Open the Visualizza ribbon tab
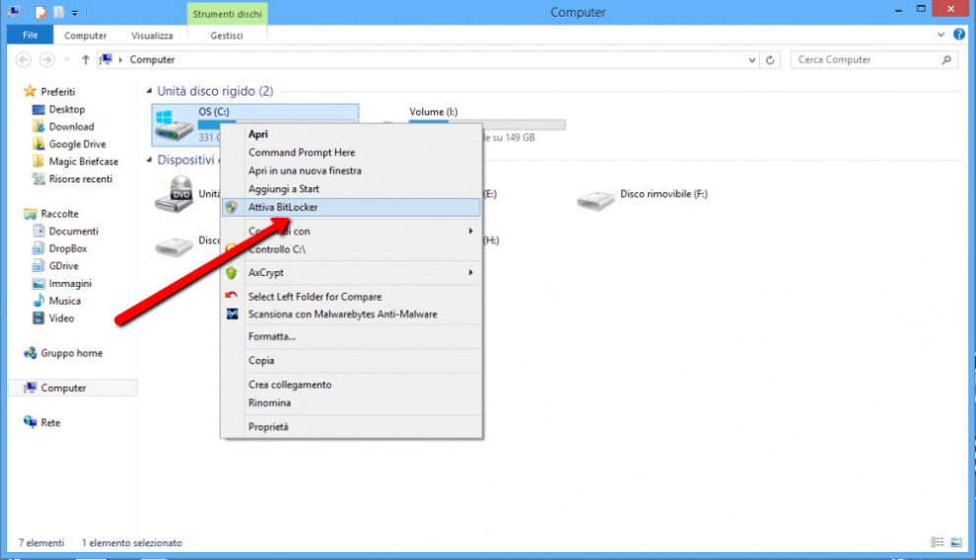The image size is (976, 560). [x=152, y=35]
